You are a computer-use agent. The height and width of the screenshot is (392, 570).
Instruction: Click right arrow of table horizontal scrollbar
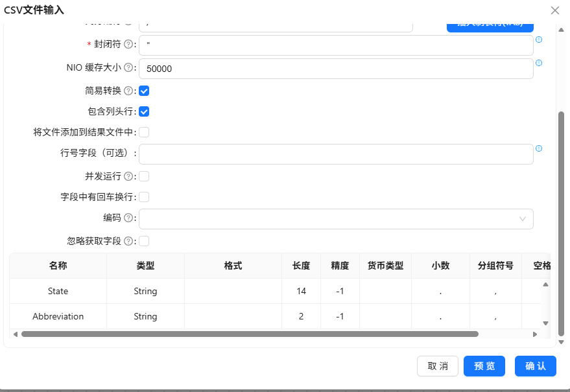click(x=535, y=334)
